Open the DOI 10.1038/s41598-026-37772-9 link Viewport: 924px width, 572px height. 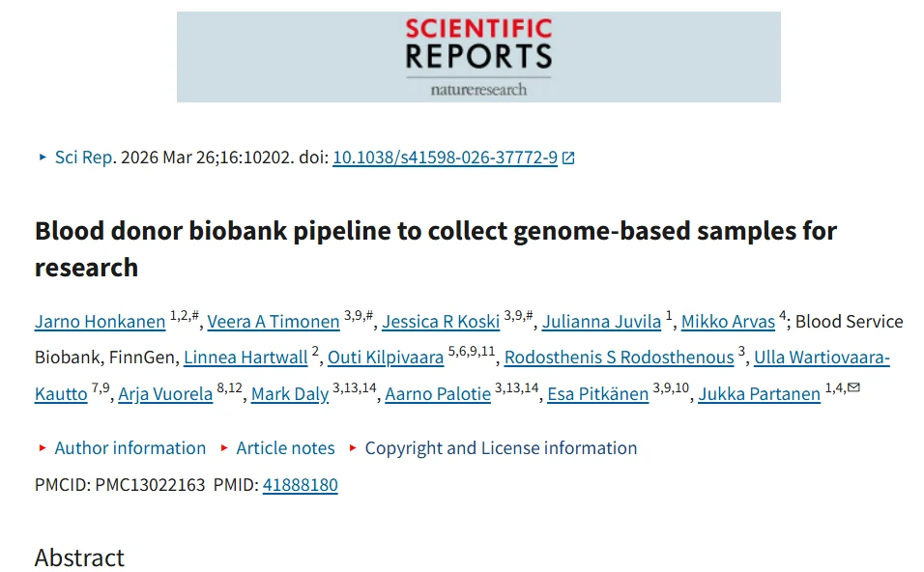(x=445, y=157)
